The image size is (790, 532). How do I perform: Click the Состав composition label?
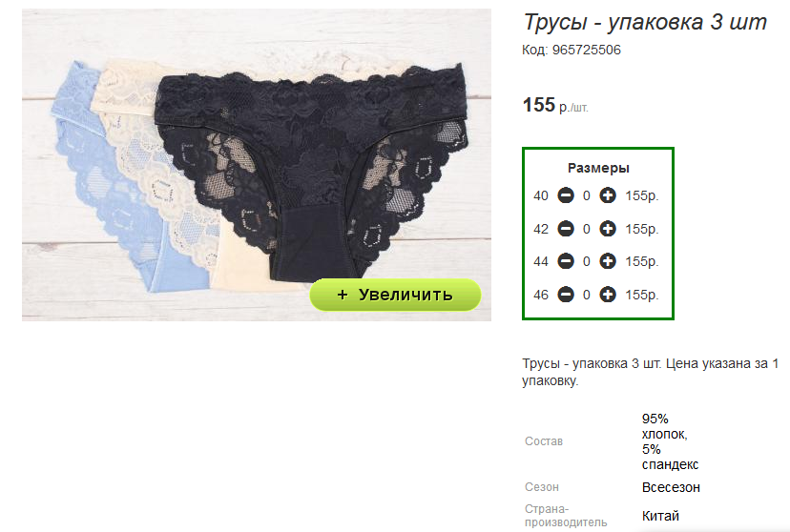(x=544, y=441)
